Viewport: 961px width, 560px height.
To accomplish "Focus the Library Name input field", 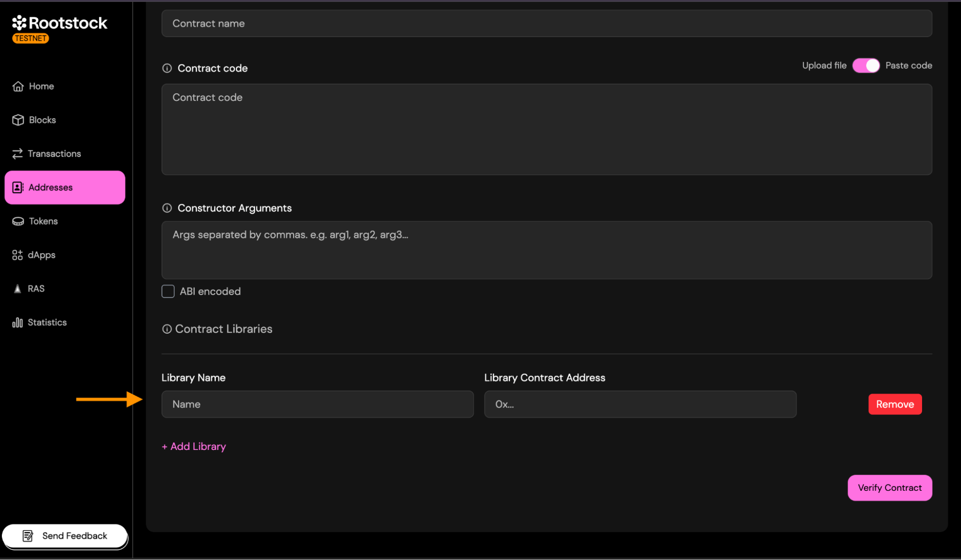I will point(317,404).
